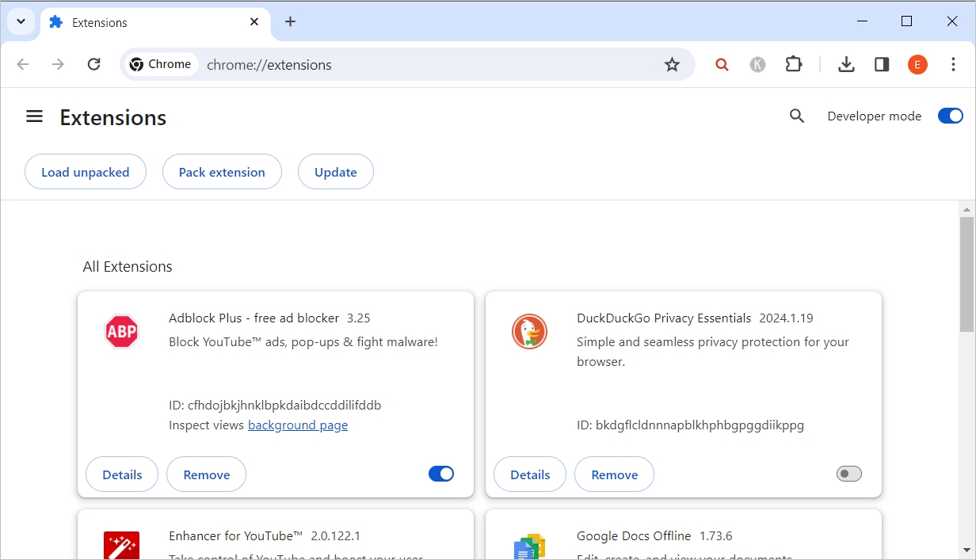Go back to the previous page

click(x=23, y=64)
